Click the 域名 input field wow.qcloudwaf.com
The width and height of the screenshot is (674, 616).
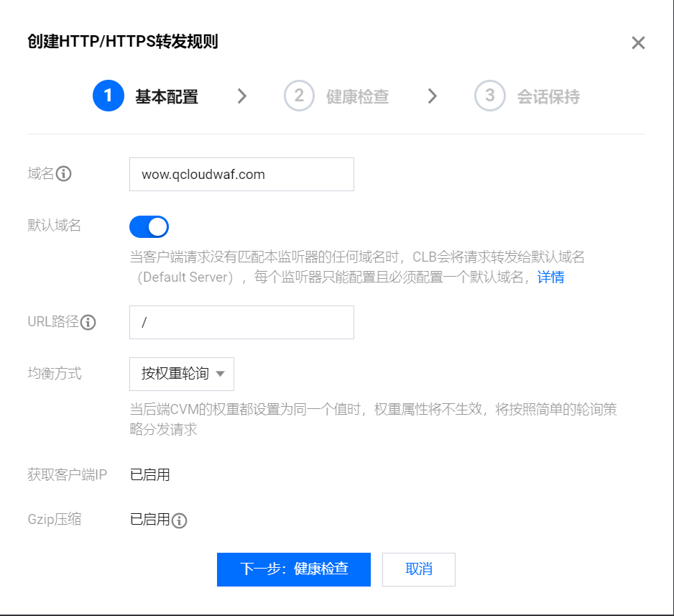pos(241,174)
